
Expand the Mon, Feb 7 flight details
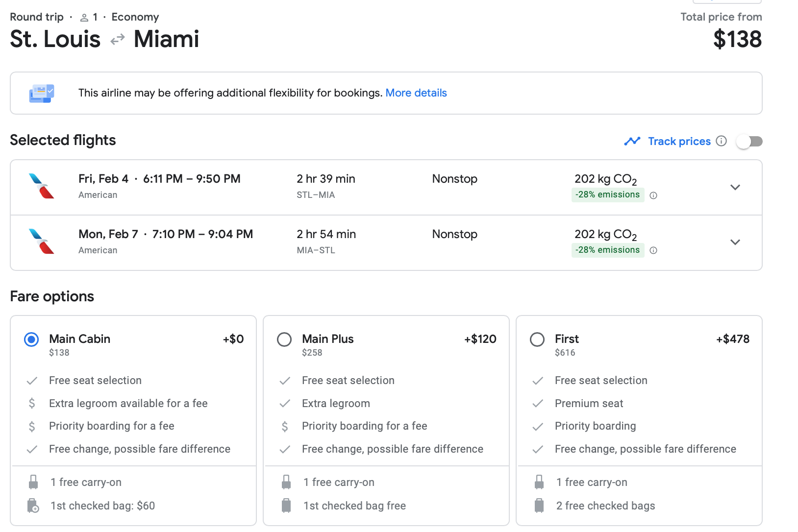pos(735,242)
